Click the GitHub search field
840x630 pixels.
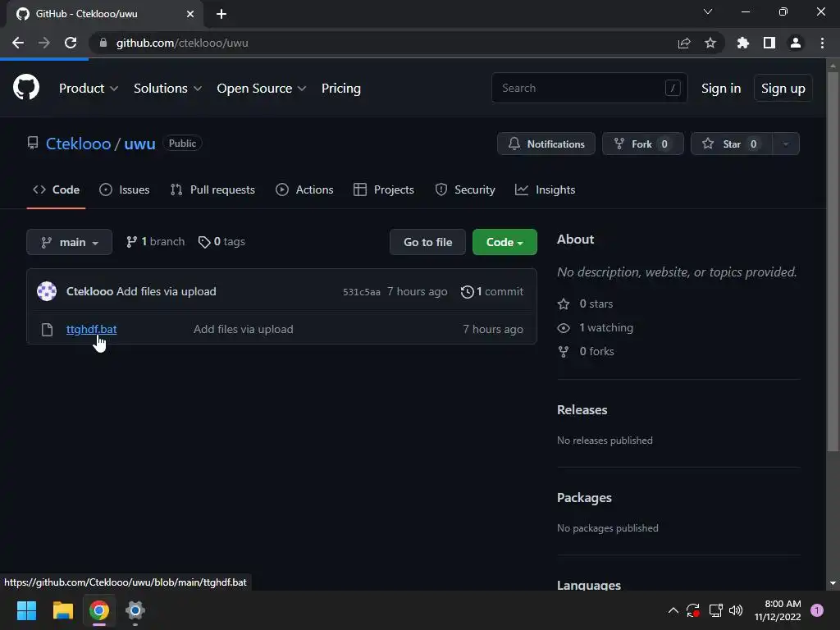point(589,88)
